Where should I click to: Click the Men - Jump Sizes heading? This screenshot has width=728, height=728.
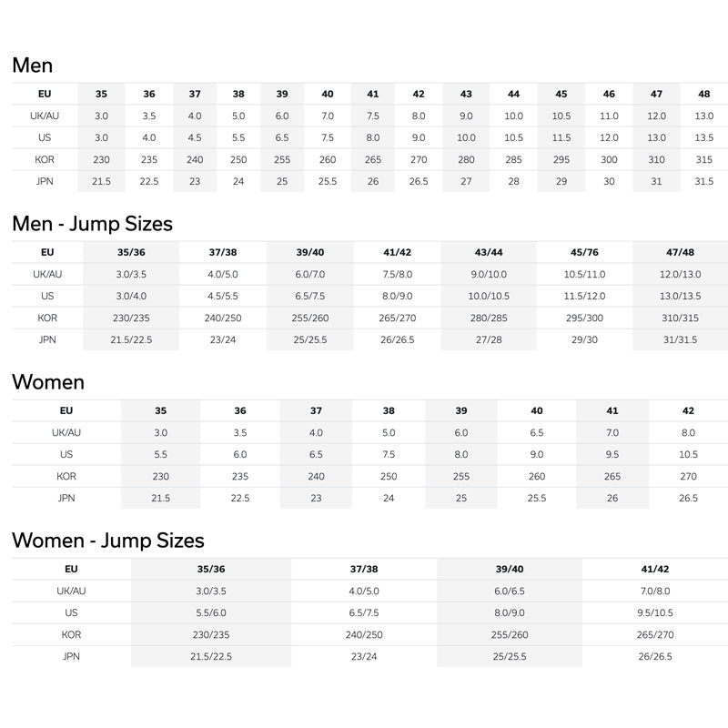tap(92, 223)
